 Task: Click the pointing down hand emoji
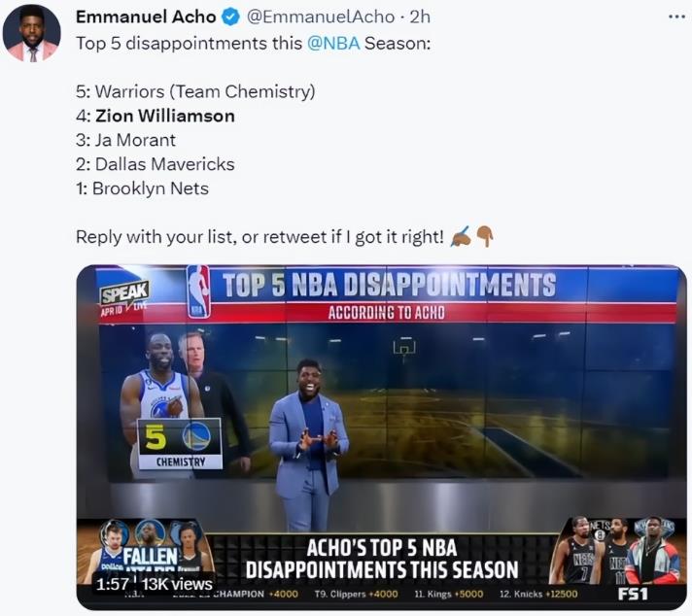(x=485, y=236)
